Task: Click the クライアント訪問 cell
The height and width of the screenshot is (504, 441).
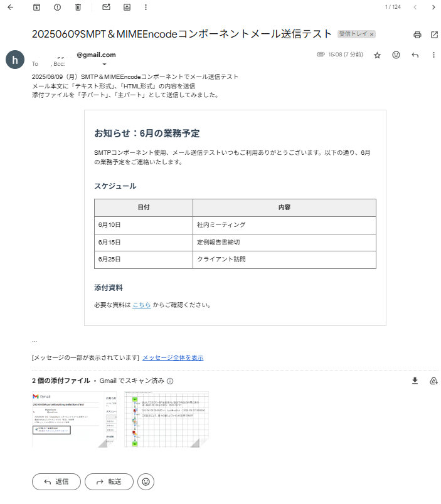Action: click(x=284, y=260)
